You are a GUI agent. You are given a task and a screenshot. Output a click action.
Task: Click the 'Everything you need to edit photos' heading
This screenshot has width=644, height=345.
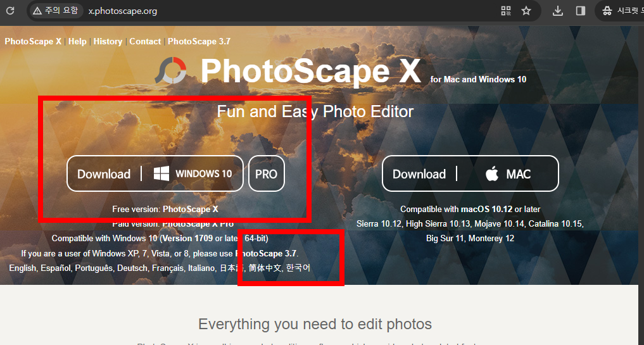[315, 324]
